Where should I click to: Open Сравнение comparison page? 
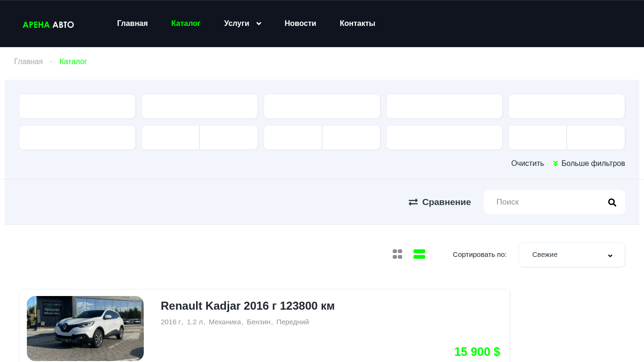point(439,202)
